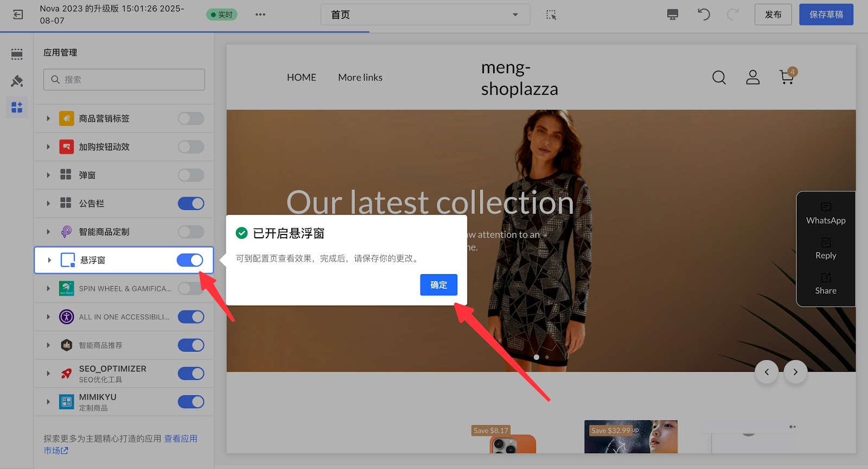This screenshot has height=469, width=868.
Task: Expand the 弹窗 app row
Action: click(48, 175)
